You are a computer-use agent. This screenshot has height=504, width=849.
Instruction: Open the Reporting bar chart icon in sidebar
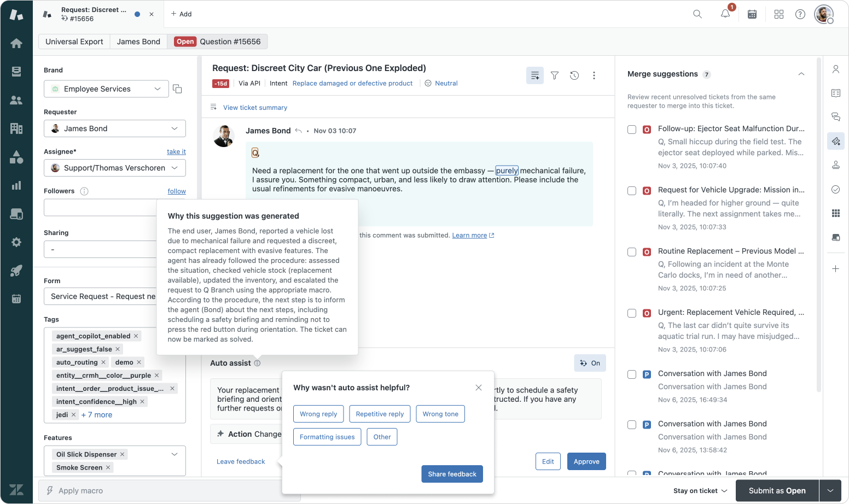point(16,185)
